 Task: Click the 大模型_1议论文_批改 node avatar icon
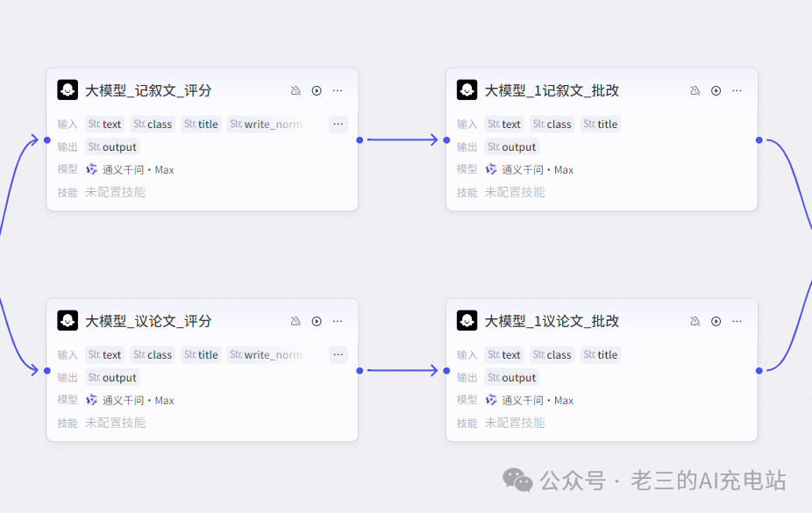pyautogui.click(x=467, y=321)
